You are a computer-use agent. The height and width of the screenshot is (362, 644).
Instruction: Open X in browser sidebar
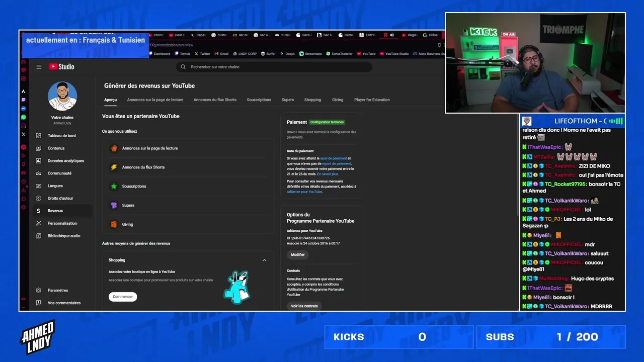pyautogui.click(x=24, y=134)
